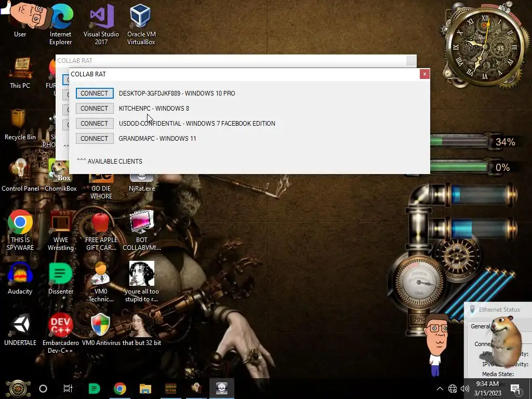Connect to USDOD-CONFIDENTIAL client

click(x=95, y=124)
